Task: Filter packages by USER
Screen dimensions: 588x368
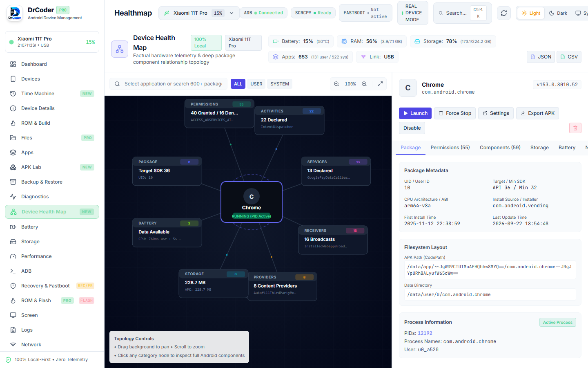Action: coord(256,84)
